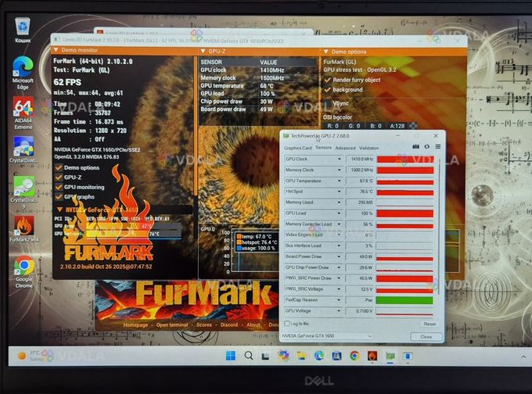Open the Discord link in FurMark launcher

click(229, 325)
